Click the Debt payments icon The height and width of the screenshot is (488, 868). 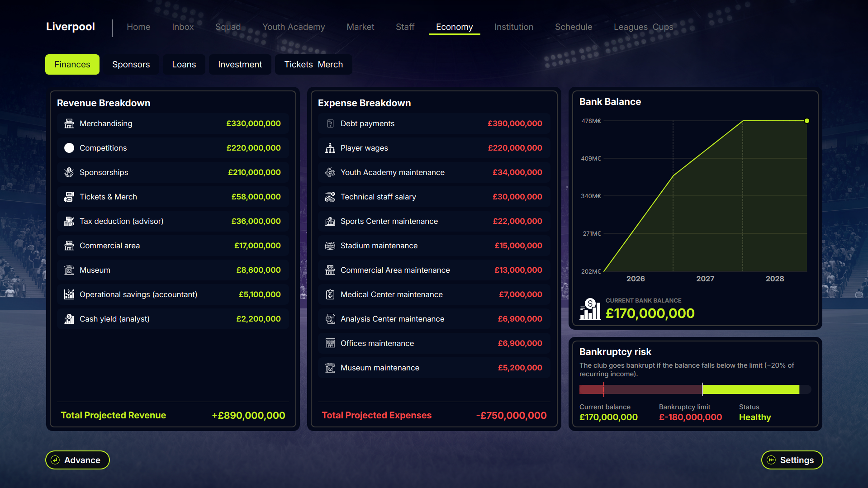(330, 123)
